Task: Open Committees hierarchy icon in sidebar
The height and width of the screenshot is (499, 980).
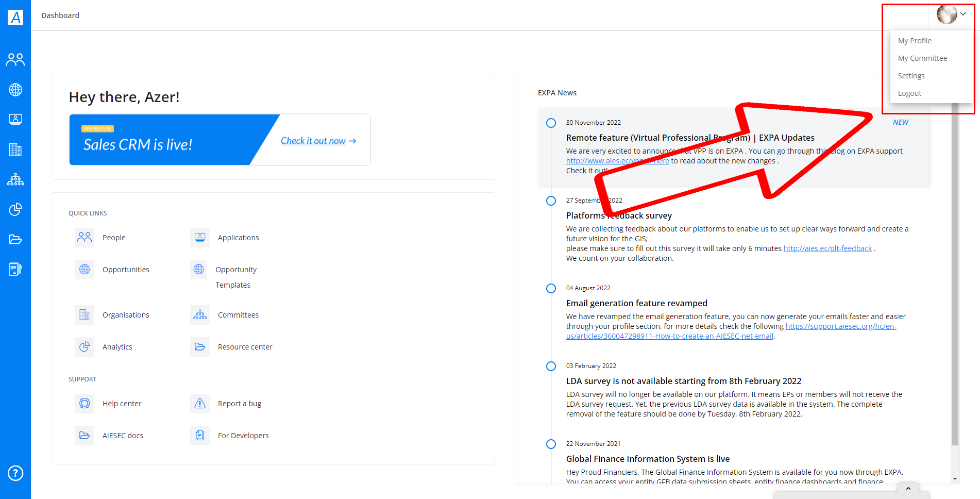Action: pyautogui.click(x=15, y=179)
